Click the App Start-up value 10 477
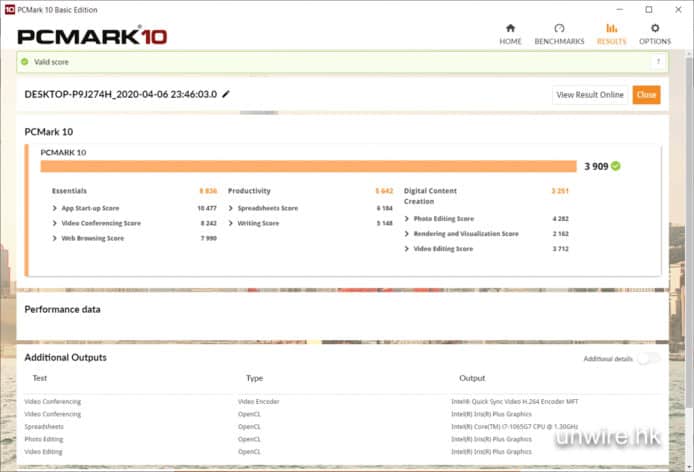The height and width of the screenshot is (472, 694). coord(207,208)
